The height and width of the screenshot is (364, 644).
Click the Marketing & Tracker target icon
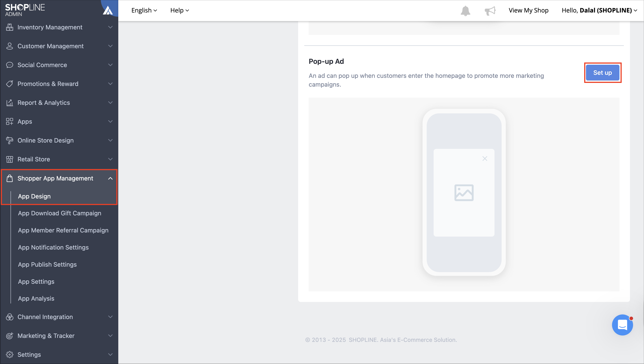click(x=9, y=336)
